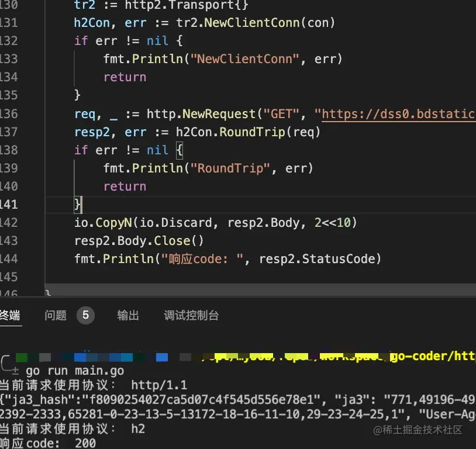The height and width of the screenshot is (449, 476).
Task: Click the closing brace on line 135
Action: (x=77, y=95)
